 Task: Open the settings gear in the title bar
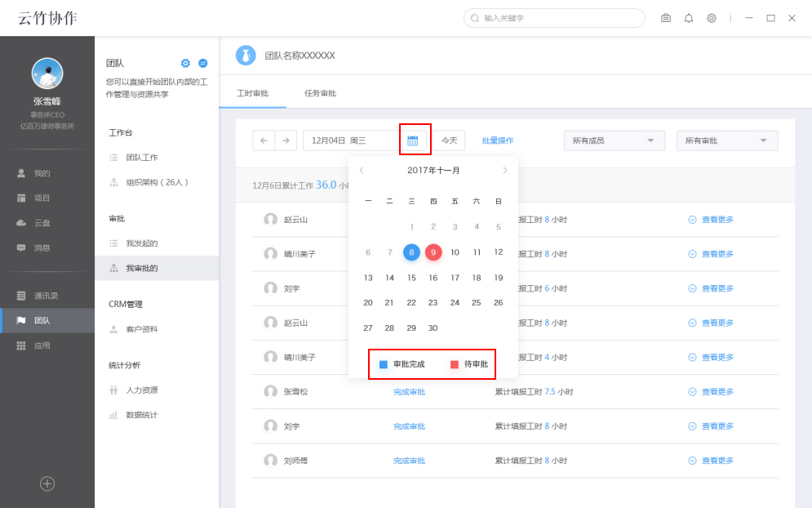tap(711, 18)
